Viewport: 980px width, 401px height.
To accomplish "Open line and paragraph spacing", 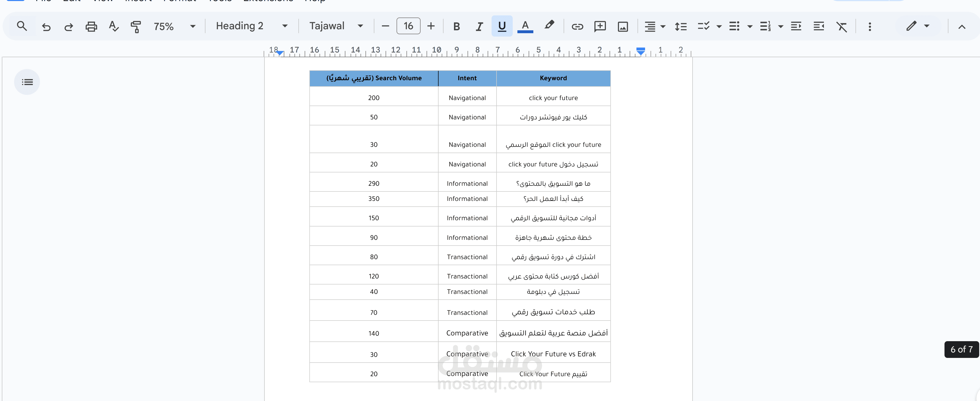I will pyautogui.click(x=681, y=26).
